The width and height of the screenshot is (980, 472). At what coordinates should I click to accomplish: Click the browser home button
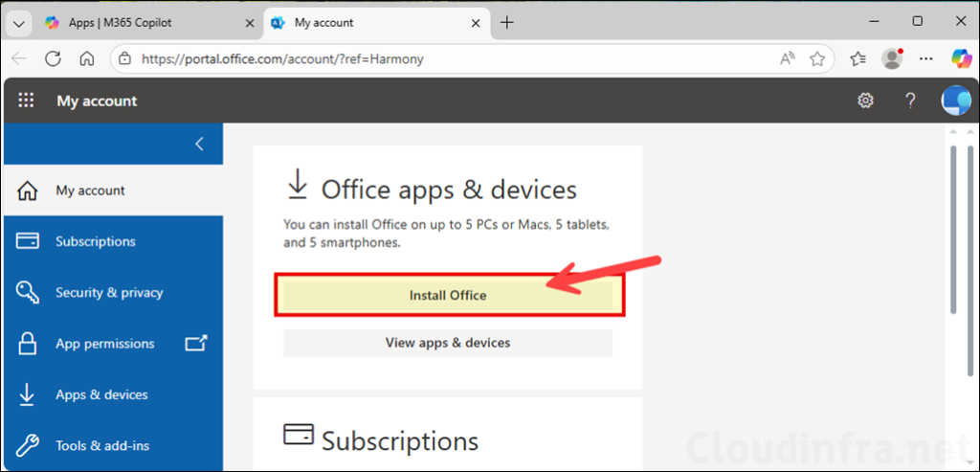point(87,58)
